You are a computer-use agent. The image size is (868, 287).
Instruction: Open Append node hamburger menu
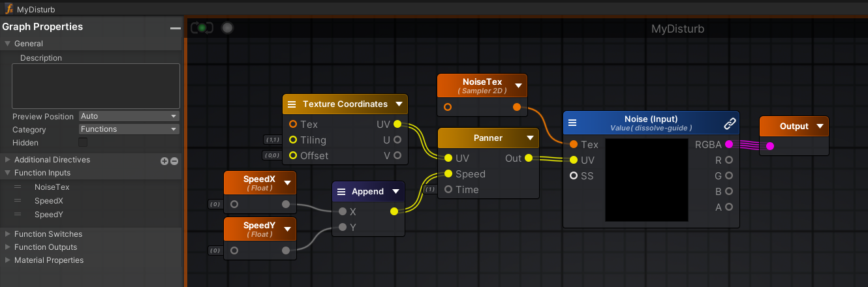341,191
